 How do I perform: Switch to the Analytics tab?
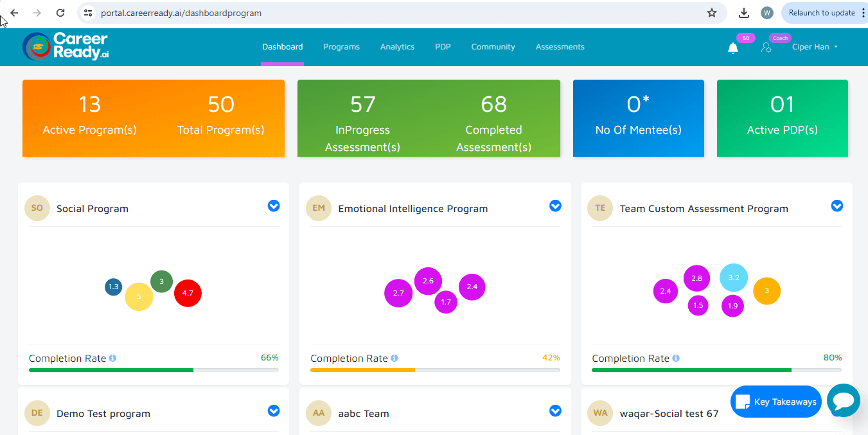coord(397,47)
